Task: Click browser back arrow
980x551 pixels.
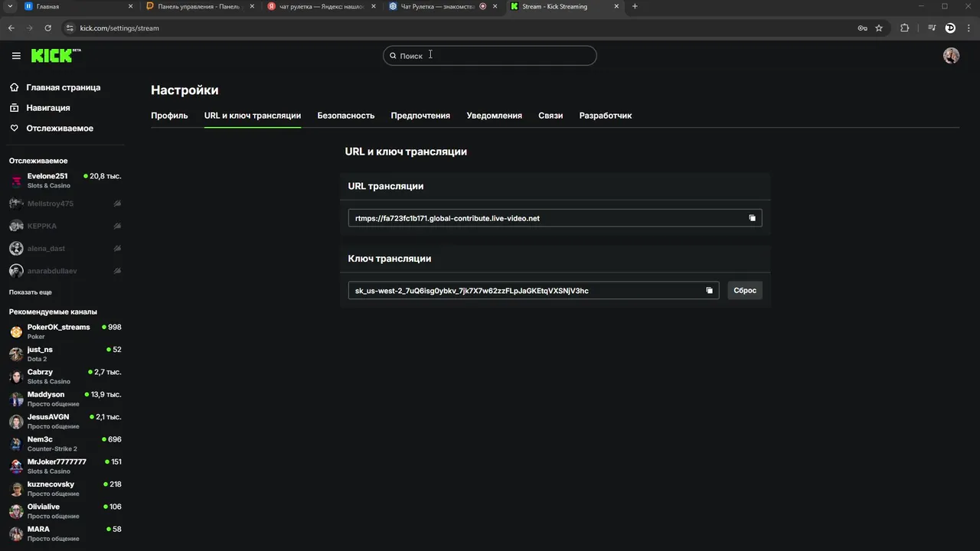Action: [x=11, y=28]
